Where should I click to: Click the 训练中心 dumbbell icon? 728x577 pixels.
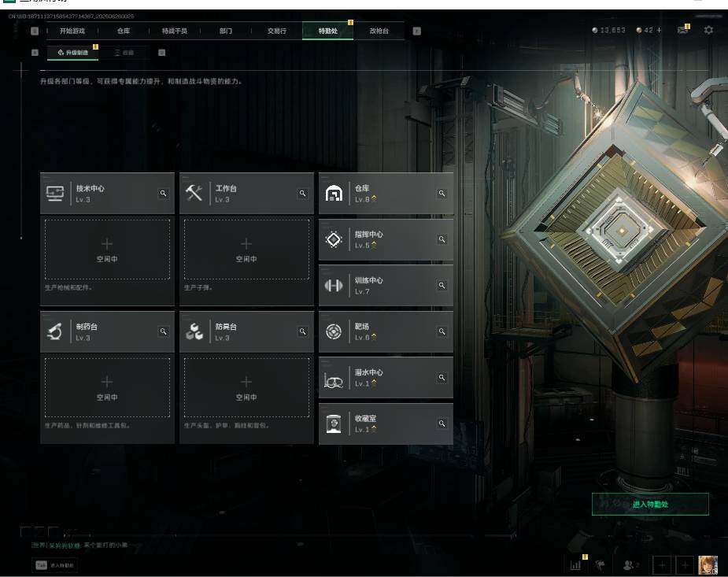[x=334, y=286]
